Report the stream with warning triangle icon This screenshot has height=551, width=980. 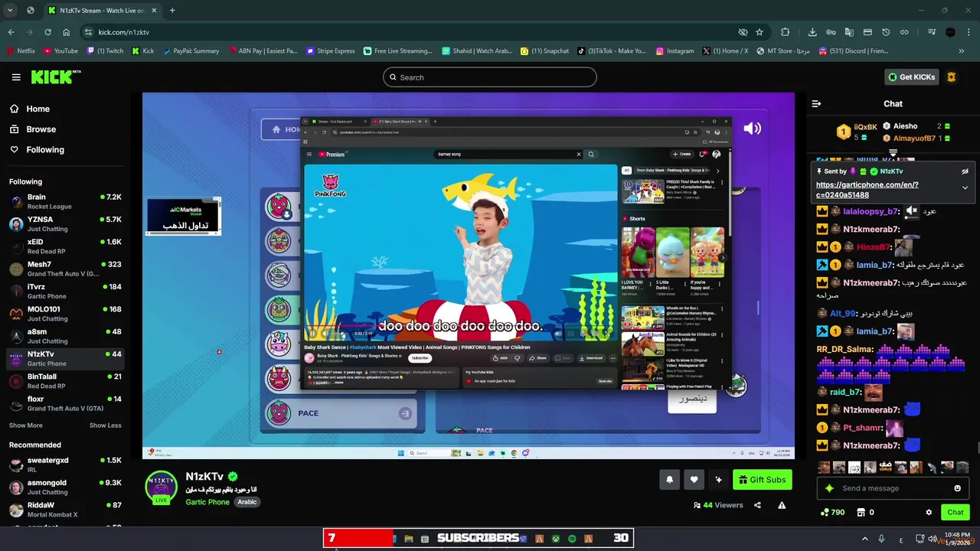click(x=782, y=505)
